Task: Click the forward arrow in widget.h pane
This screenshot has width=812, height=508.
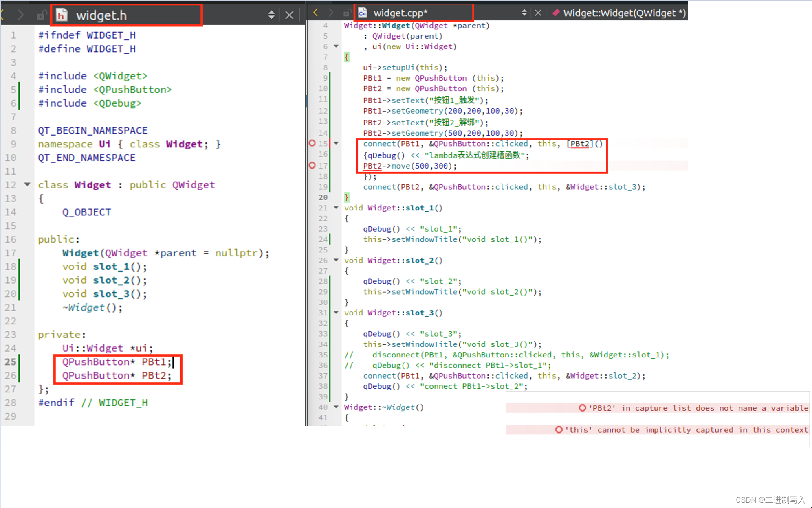Action: click(x=20, y=15)
